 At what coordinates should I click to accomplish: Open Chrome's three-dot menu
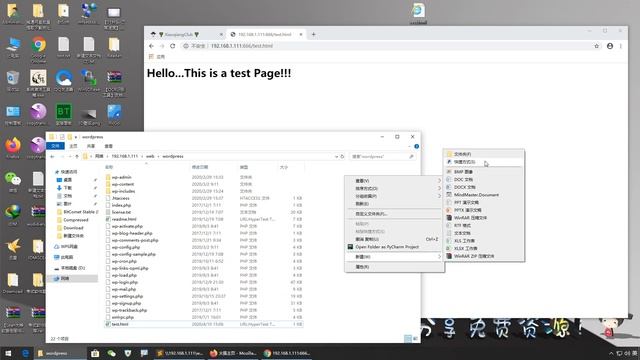click(621, 46)
